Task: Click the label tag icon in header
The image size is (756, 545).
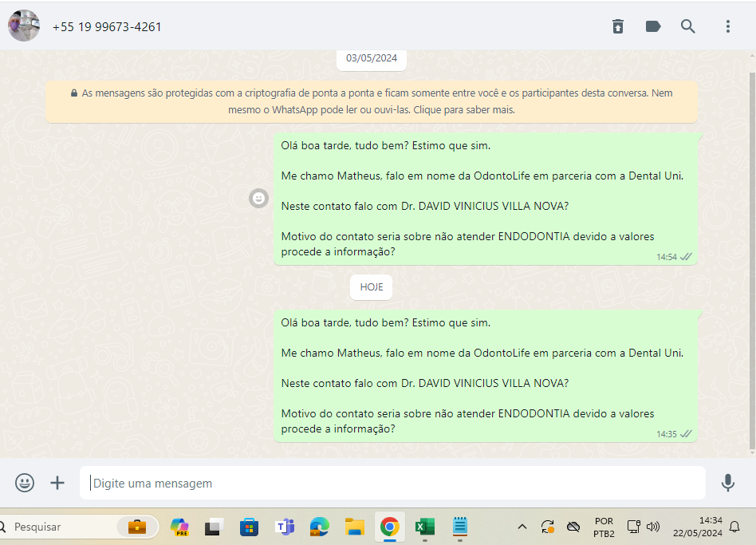Action: coord(653,26)
